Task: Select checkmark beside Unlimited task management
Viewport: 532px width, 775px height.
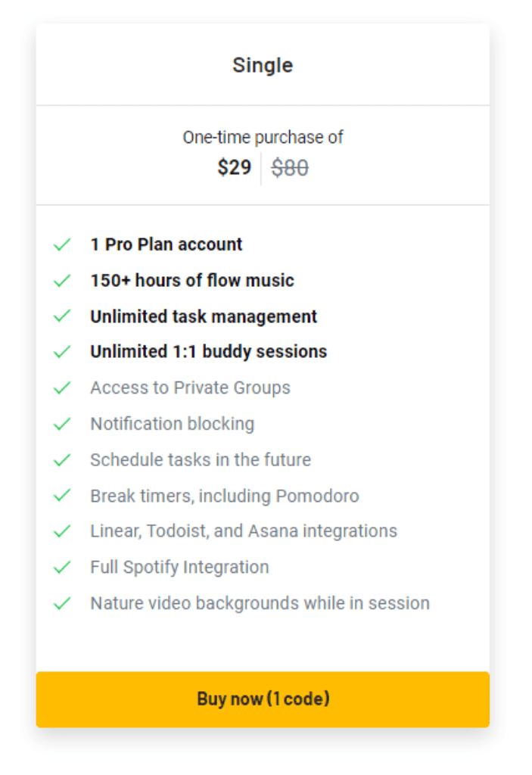Action: tap(62, 316)
